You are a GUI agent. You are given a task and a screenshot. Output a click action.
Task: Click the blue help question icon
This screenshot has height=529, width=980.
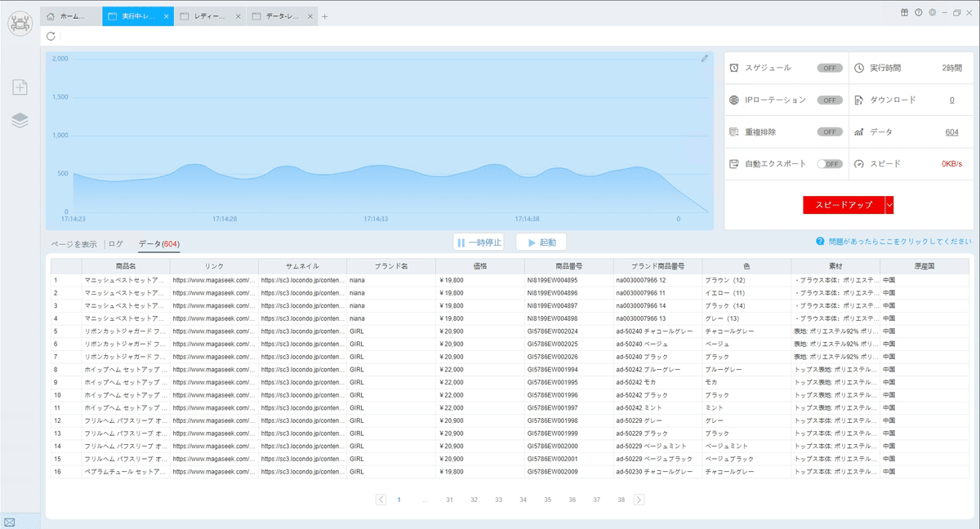(819, 242)
